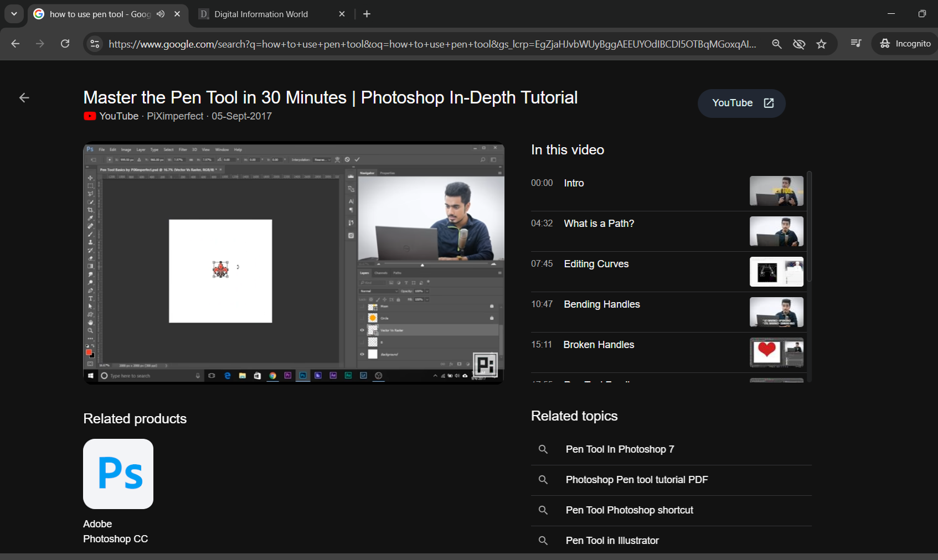The height and width of the screenshot is (560, 938).
Task: Select the 'how to use pen tool' tab
Action: [x=100, y=14]
